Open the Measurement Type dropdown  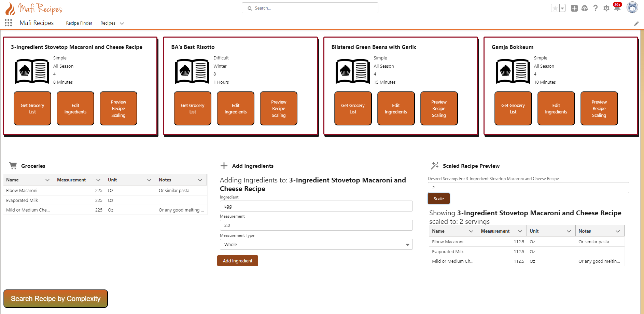coord(316,244)
